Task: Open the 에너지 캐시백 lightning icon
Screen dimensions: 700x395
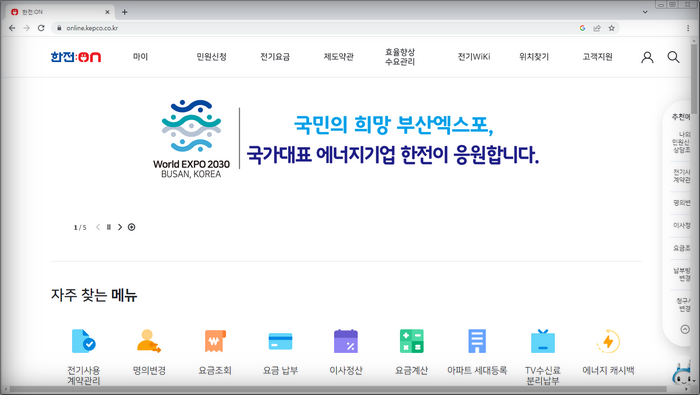Action: 608,341
